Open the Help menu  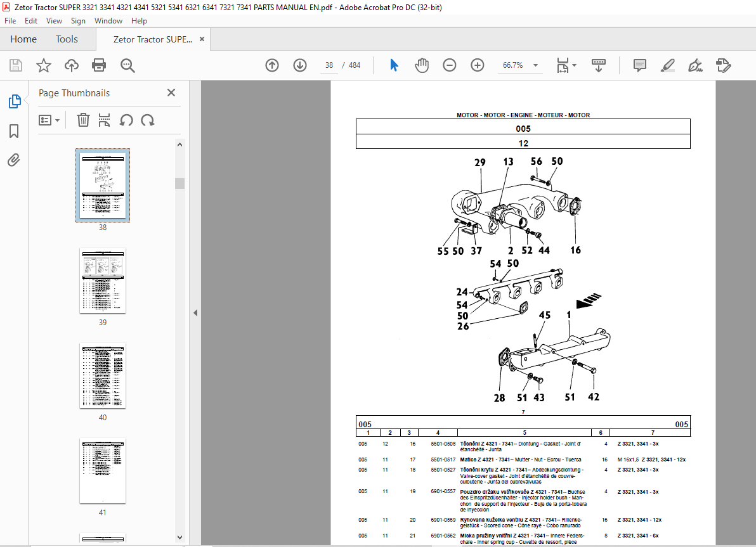139,21
